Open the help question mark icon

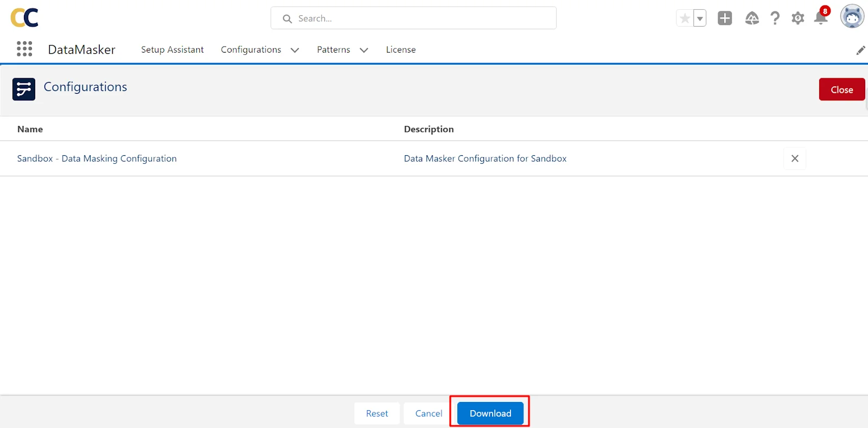click(775, 18)
